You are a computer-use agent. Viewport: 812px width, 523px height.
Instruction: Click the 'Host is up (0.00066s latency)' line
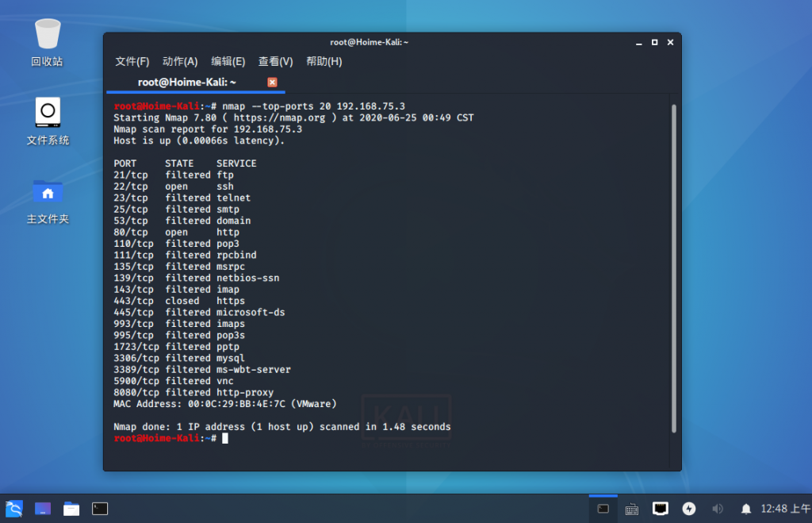point(199,140)
